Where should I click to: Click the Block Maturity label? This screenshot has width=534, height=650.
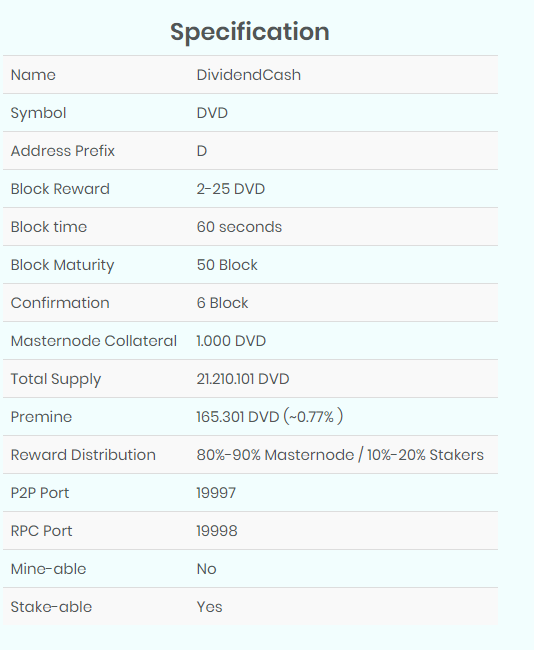(62, 265)
